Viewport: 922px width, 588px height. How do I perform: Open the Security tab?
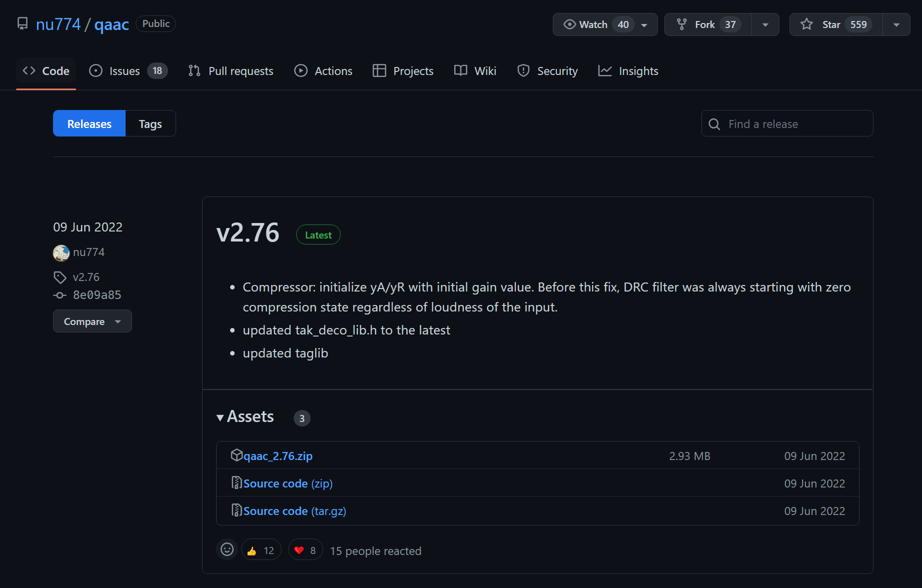(548, 71)
